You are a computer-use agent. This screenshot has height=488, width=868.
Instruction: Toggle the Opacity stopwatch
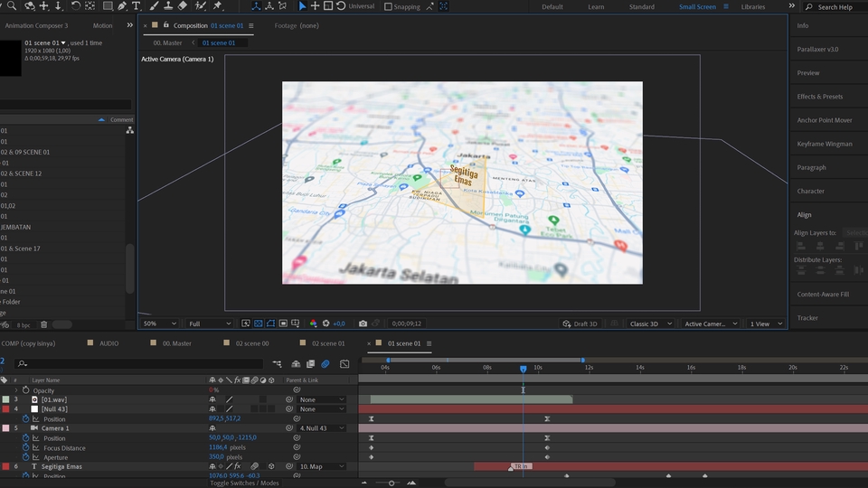[25, 390]
